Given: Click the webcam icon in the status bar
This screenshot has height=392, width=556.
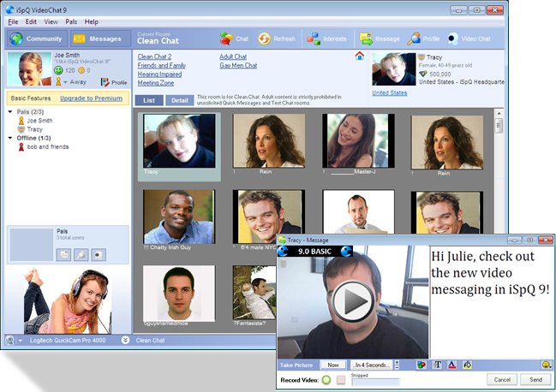Looking at the screenshot, I should [9, 341].
